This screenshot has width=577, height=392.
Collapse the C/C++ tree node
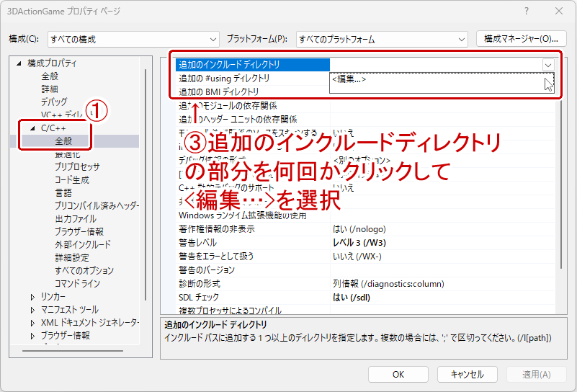coord(32,128)
